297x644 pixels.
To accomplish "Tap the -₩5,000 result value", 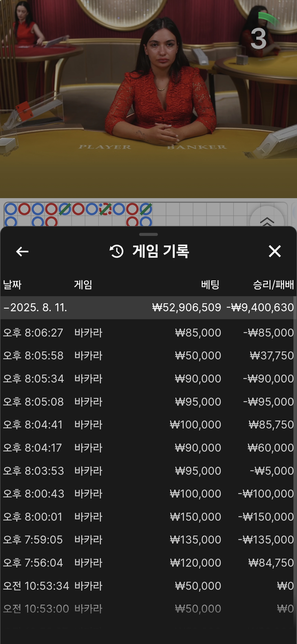I will [x=272, y=471].
